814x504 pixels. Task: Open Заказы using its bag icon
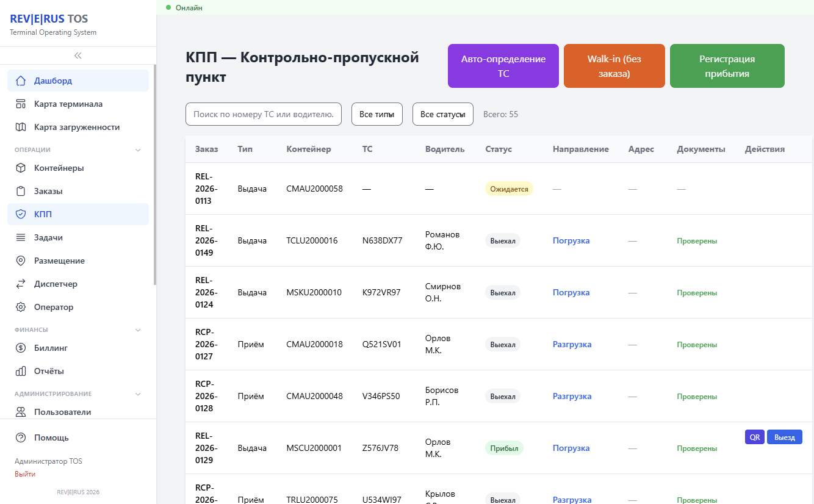tap(21, 191)
